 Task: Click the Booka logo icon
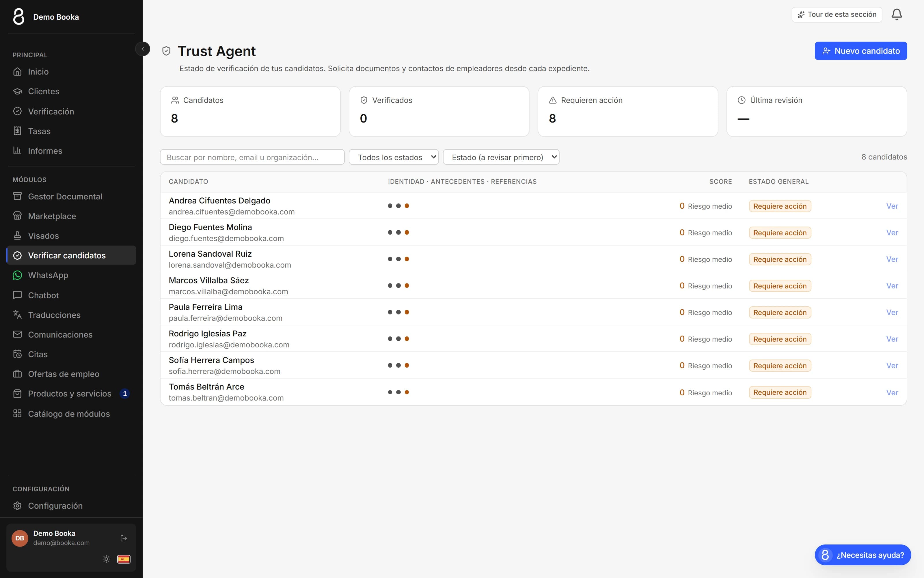click(x=19, y=17)
